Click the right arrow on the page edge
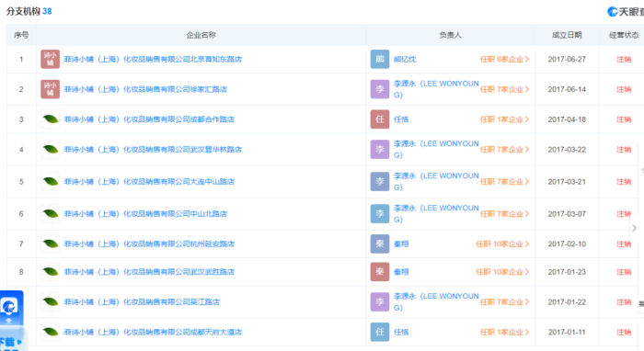 635,228
